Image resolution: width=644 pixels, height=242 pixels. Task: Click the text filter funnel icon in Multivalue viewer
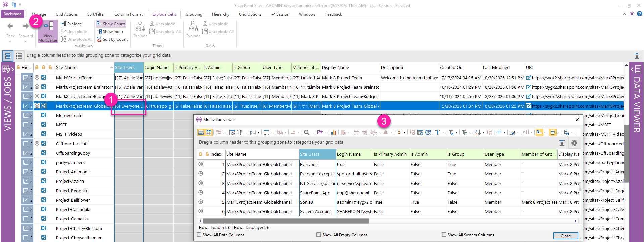tap(451, 132)
